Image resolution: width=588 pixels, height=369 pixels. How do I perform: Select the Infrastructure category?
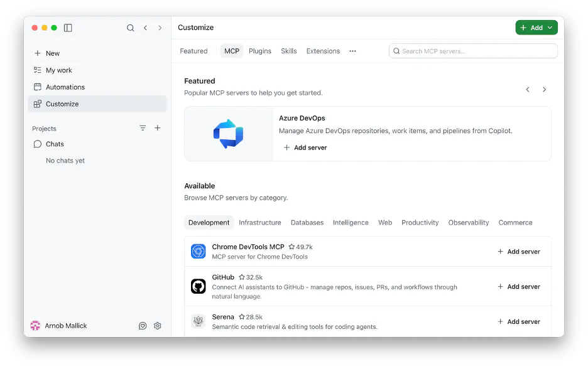(x=260, y=223)
